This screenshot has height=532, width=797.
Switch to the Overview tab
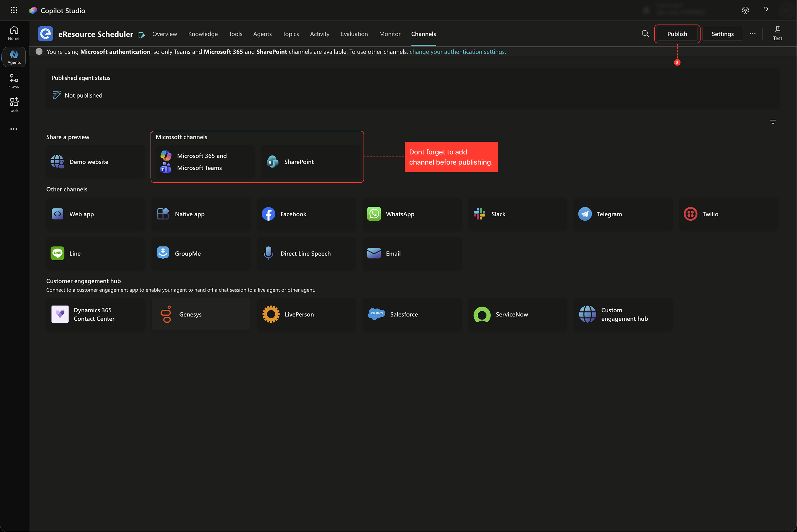tap(165, 34)
